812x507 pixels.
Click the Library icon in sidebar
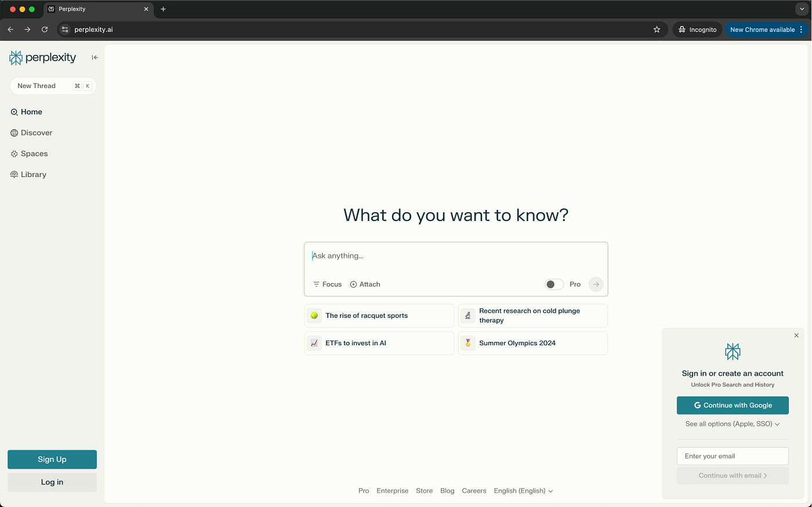[14, 175]
